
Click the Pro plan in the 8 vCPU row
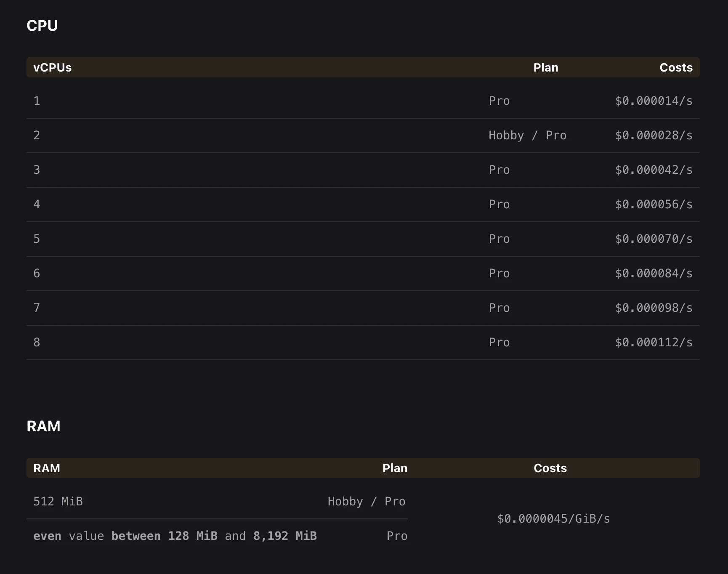tap(499, 343)
